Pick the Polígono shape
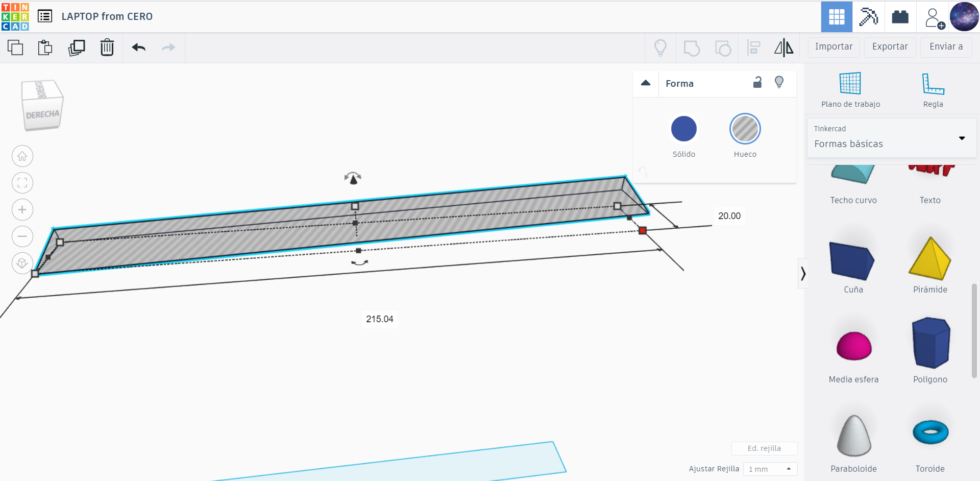The width and height of the screenshot is (980, 481). pos(930,344)
